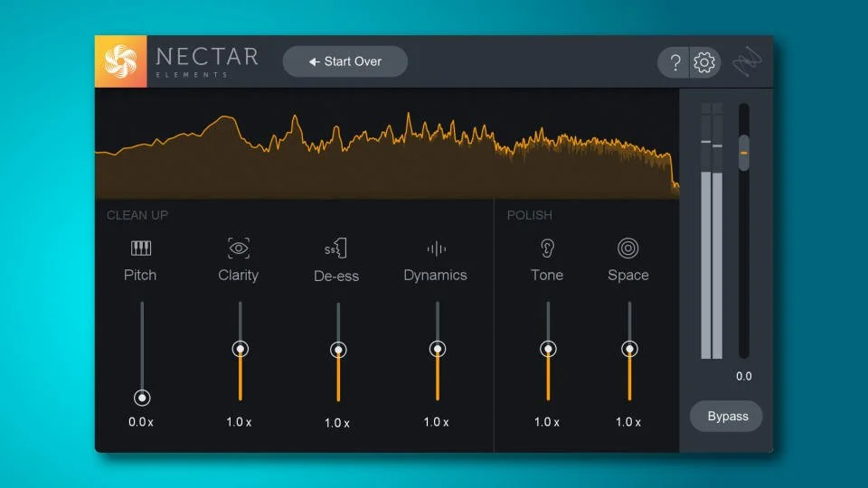Image resolution: width=868 pixels, height=488 pixels.
Task: Click the Pitch label
Action: (x=140, y=275)
